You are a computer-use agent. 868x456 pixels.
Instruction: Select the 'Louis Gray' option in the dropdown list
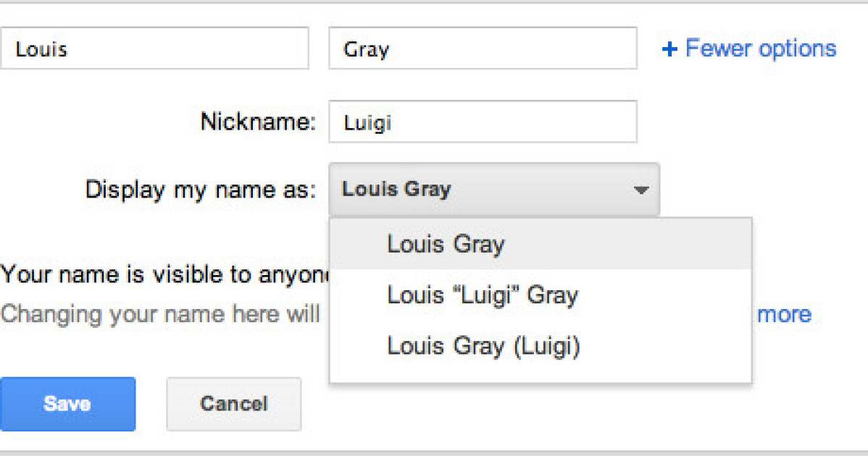click(x=446, y=244)
